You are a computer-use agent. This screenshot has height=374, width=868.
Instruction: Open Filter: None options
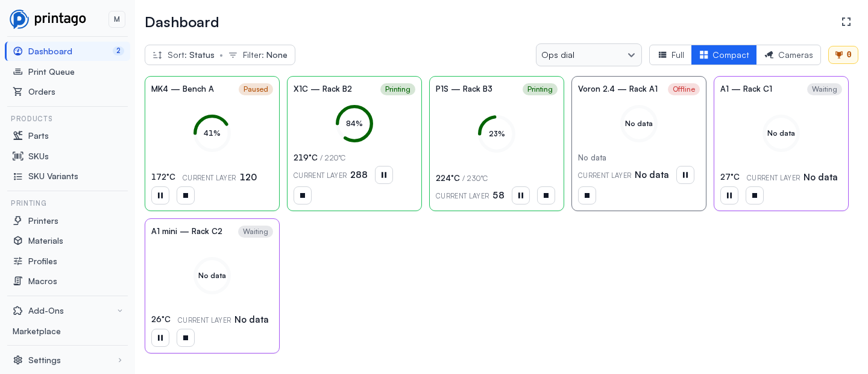point(258,55)
